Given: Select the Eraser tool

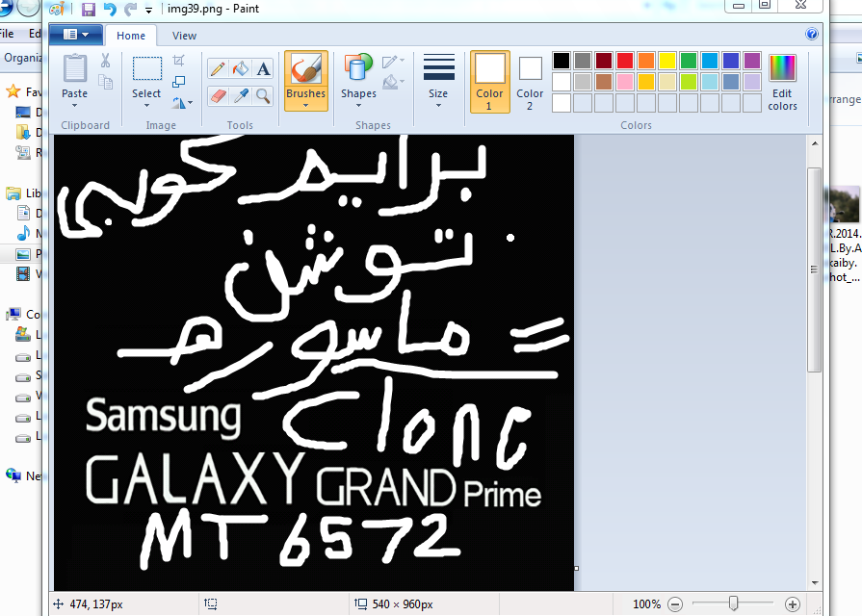Looking at the screenshot, I should pyautogui.click(x=218, y=96).
